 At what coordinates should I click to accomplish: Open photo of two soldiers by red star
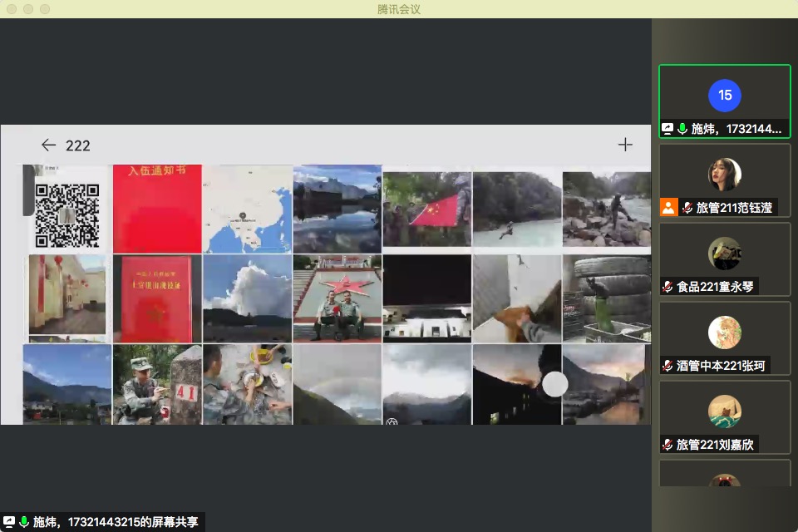[337, 298]
